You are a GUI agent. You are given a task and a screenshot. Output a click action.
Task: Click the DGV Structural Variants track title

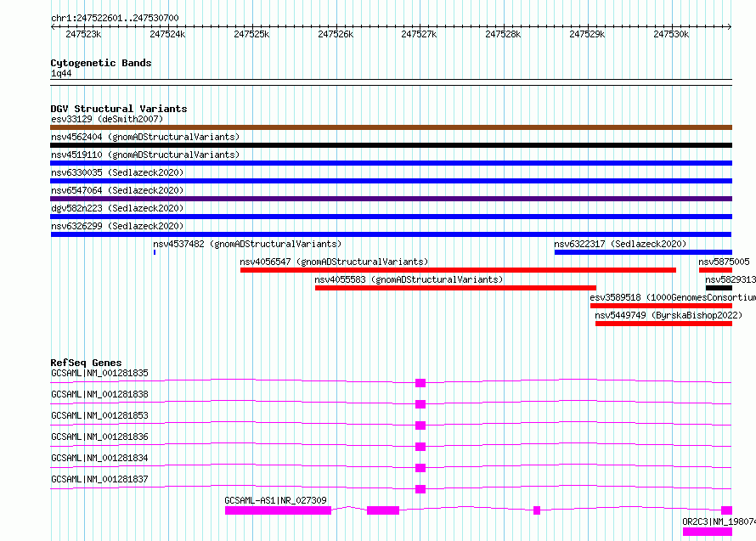coord(119,109)
